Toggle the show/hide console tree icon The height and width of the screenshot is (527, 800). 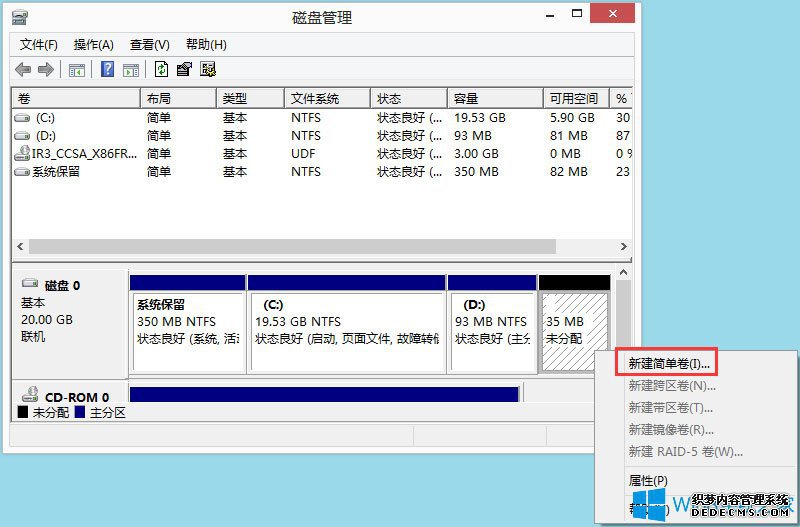(76, 69)
